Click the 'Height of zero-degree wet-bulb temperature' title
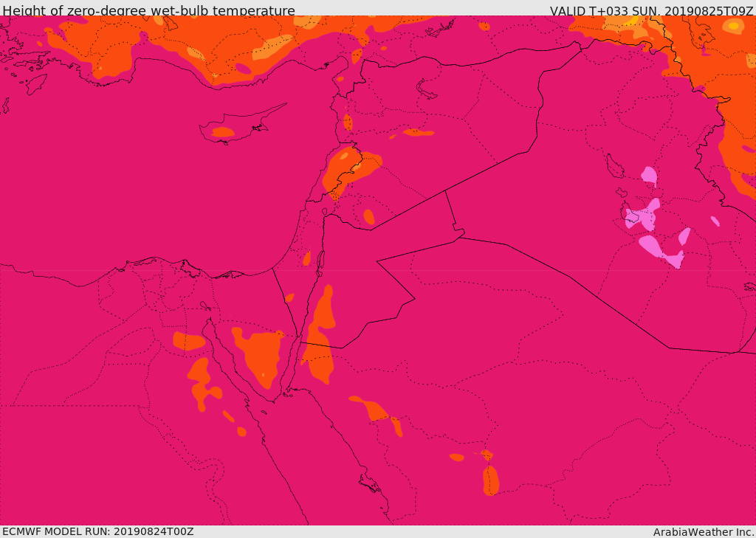The width and height of the screenshot is (756, 538). (148, 10)
